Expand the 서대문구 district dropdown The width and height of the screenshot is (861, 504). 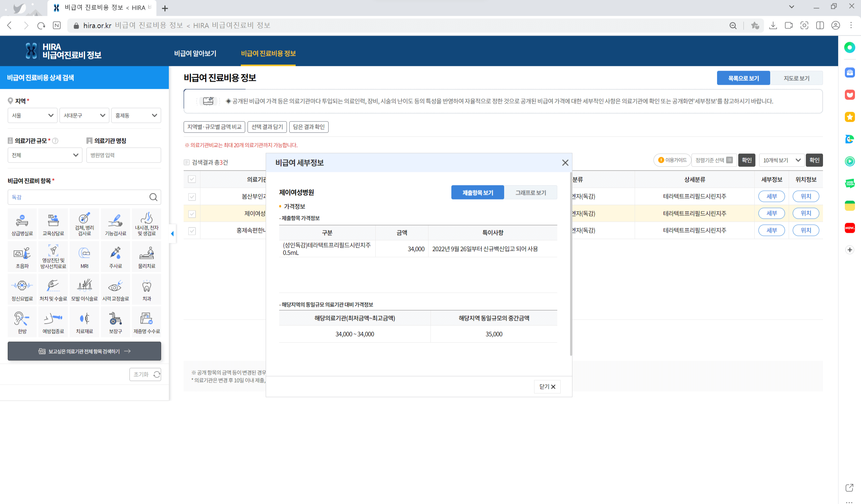[84, 115]
